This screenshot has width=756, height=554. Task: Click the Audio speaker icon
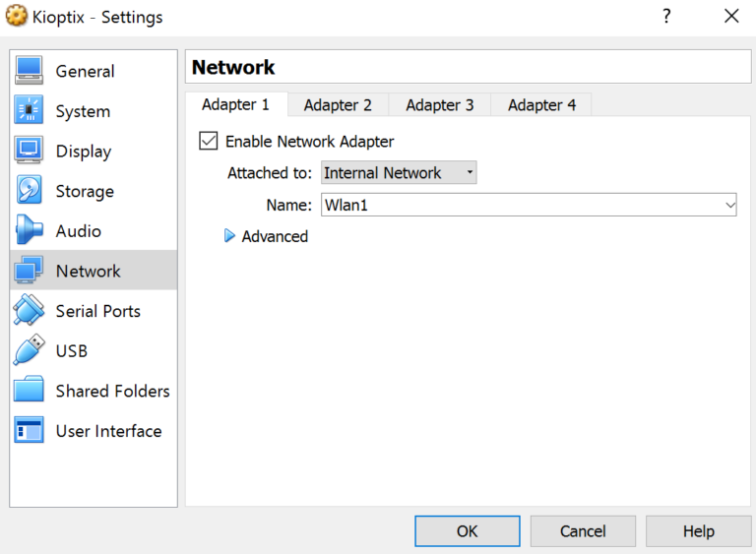coord(29,230)
